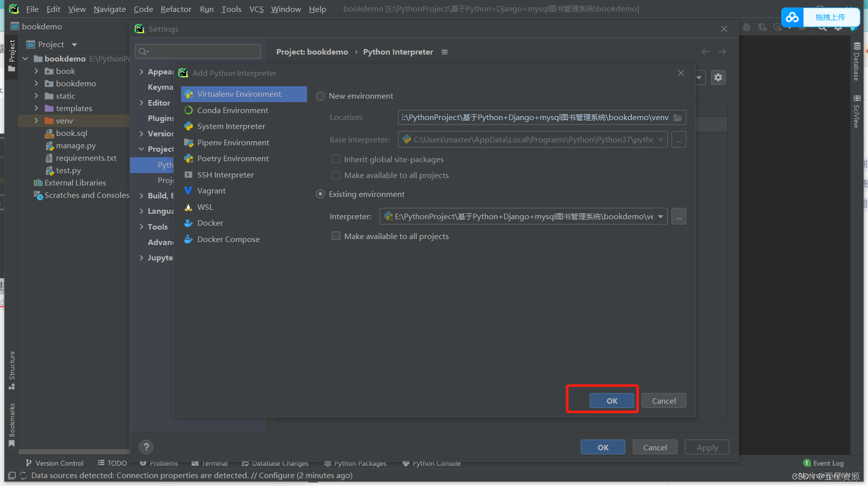Toggle Make available to all projects under New environment
This screenshot has height=486, width=868.
pyautogui.click(x=336, y=175)
